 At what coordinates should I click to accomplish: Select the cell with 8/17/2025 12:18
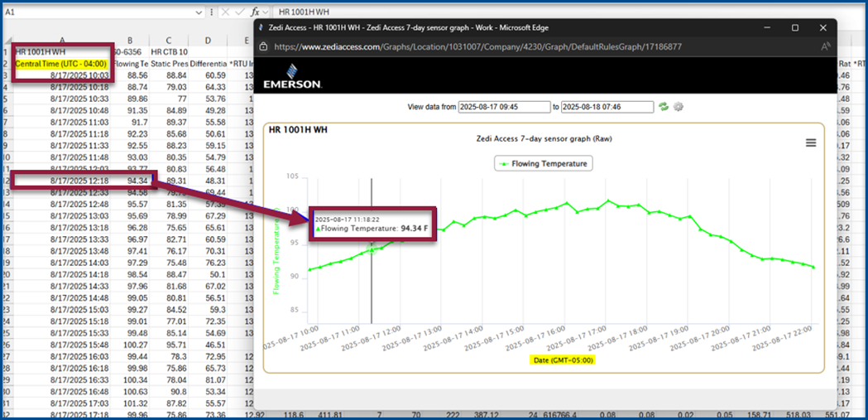[x=62, y=180]
